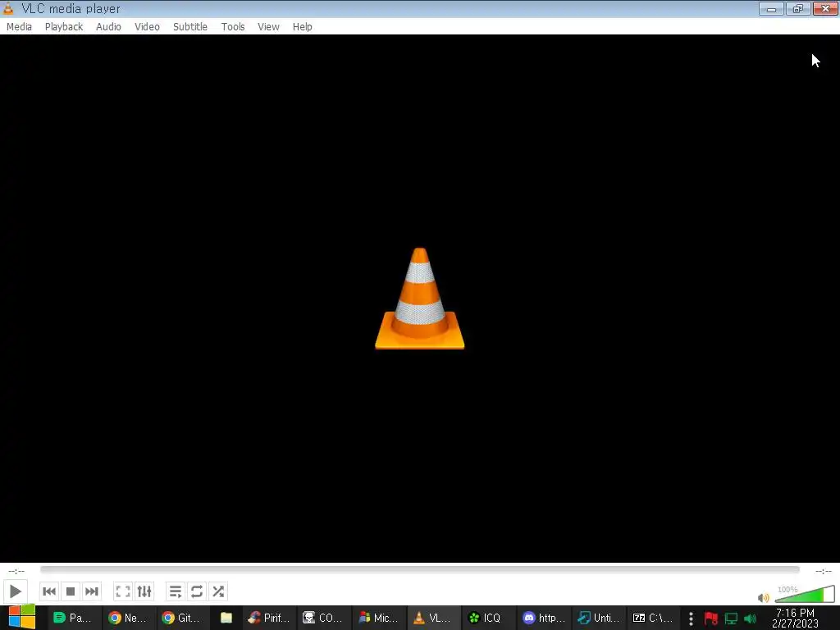Mute audio via speaker icon
840x630 pixels.
764,597
